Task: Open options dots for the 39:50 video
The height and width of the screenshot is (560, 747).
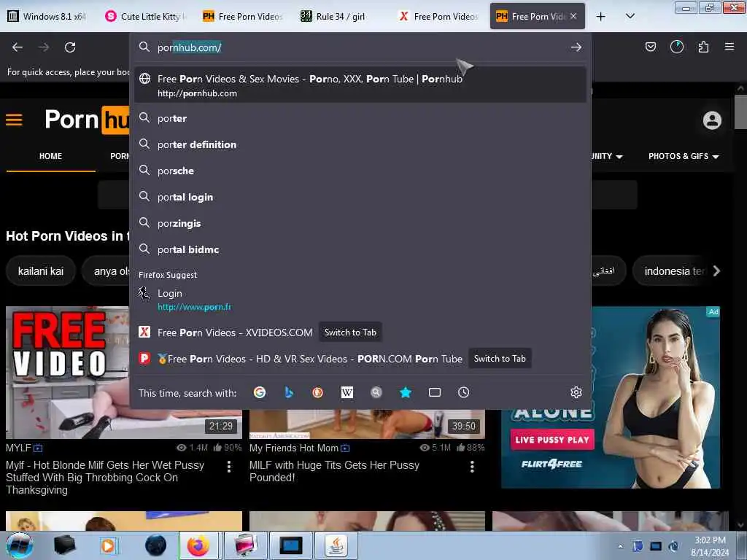Action: pos(472,467)
